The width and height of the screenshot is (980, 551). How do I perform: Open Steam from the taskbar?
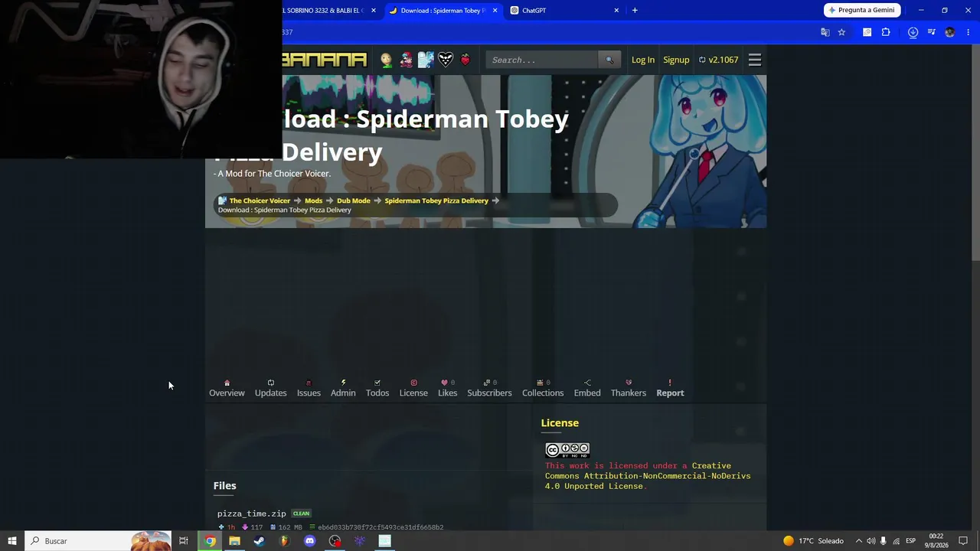click(x=260, y=541)
